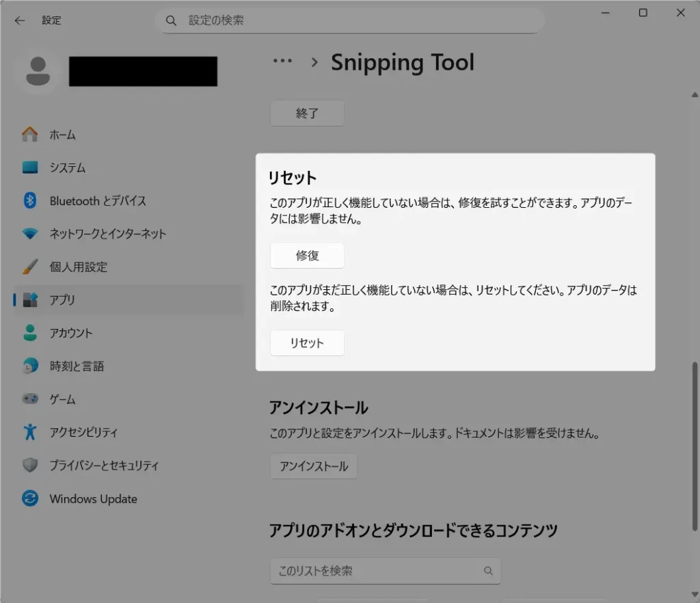Click the アプリのアドオンとダウンロードできるコンテンツ heading
This screenshot has height=603, width=700.
tap(414, 531)
